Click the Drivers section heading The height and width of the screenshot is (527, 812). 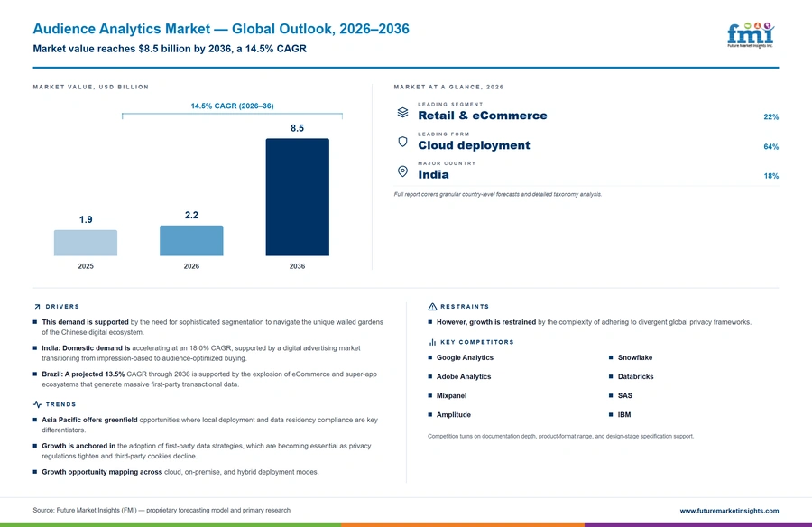coord(62,307)
